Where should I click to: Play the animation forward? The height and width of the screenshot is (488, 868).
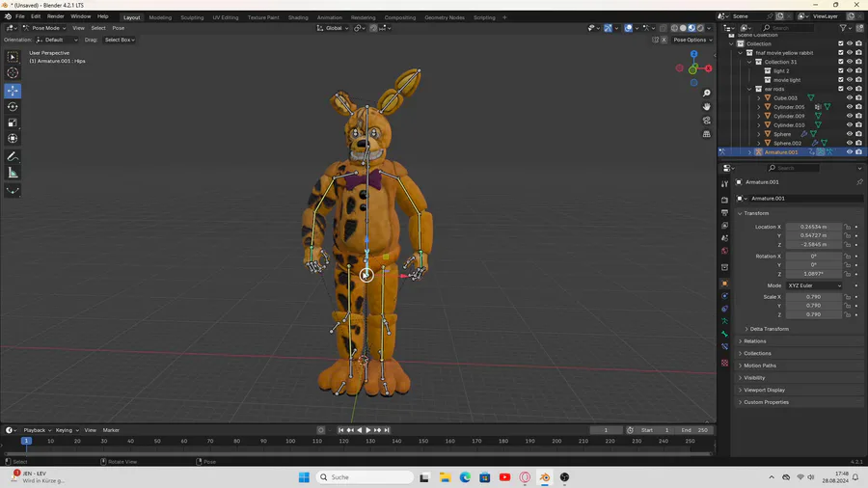368,430
